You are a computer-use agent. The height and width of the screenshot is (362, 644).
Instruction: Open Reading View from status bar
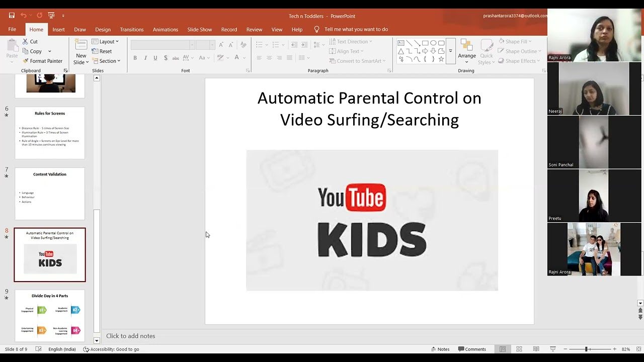[536, 349]
